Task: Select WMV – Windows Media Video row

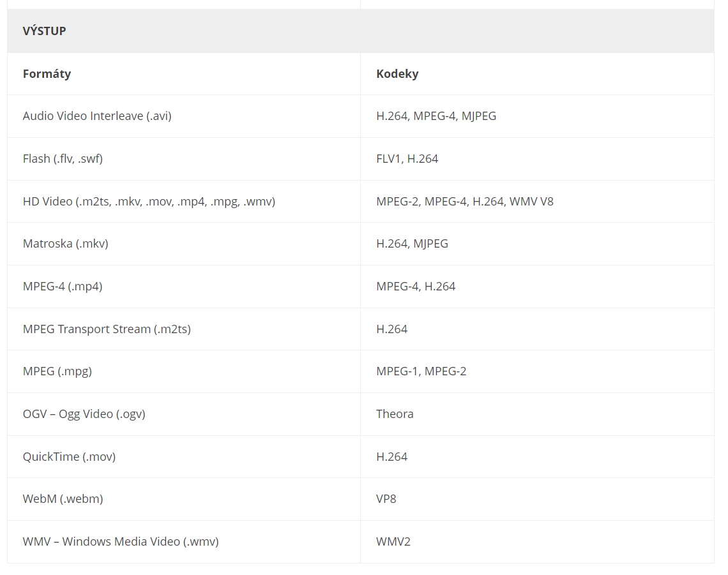Action: click(x=361, y=542)
